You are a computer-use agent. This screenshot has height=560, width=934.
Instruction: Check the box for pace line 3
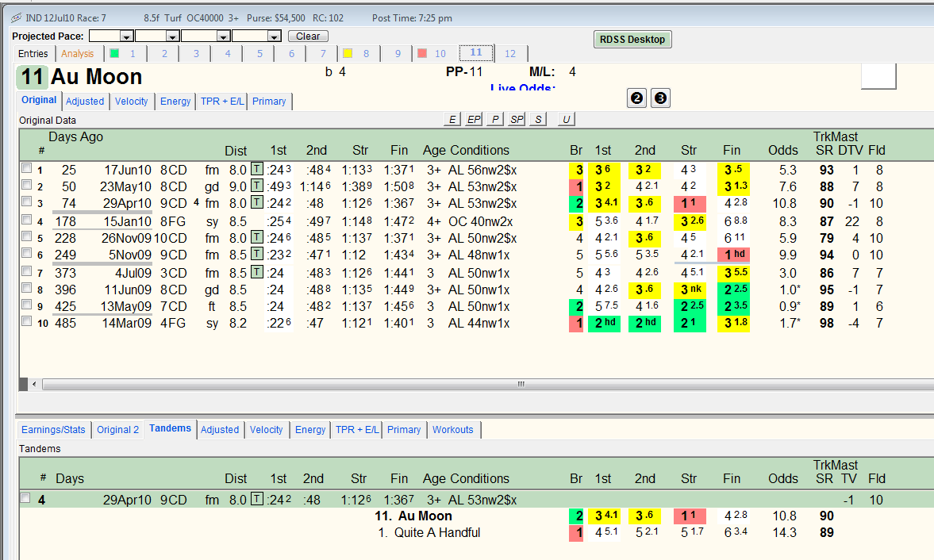coord(26,201)
